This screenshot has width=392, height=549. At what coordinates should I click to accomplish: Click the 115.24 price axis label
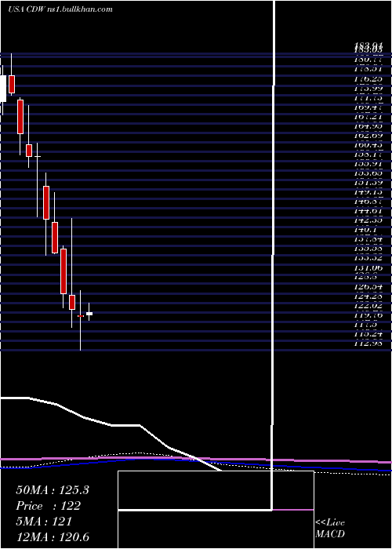[368, 334]
